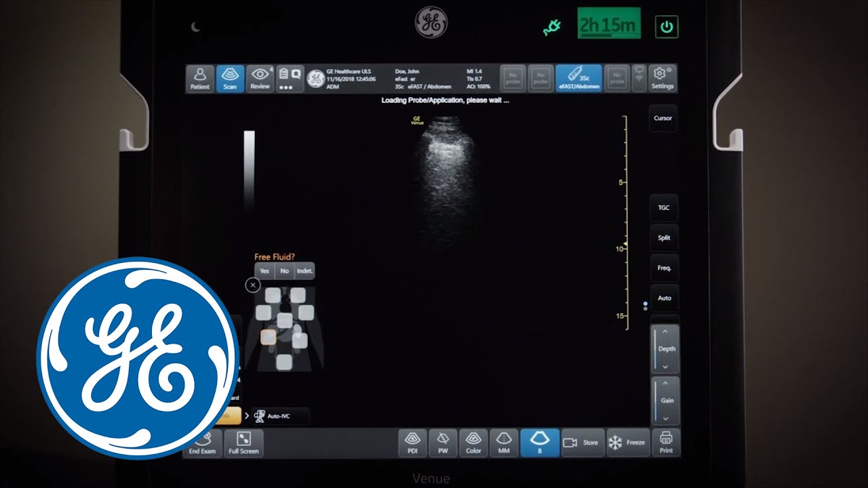Select the first No probe slot
The height and width of the screenshot is (488, 868).
click(512, 79)
